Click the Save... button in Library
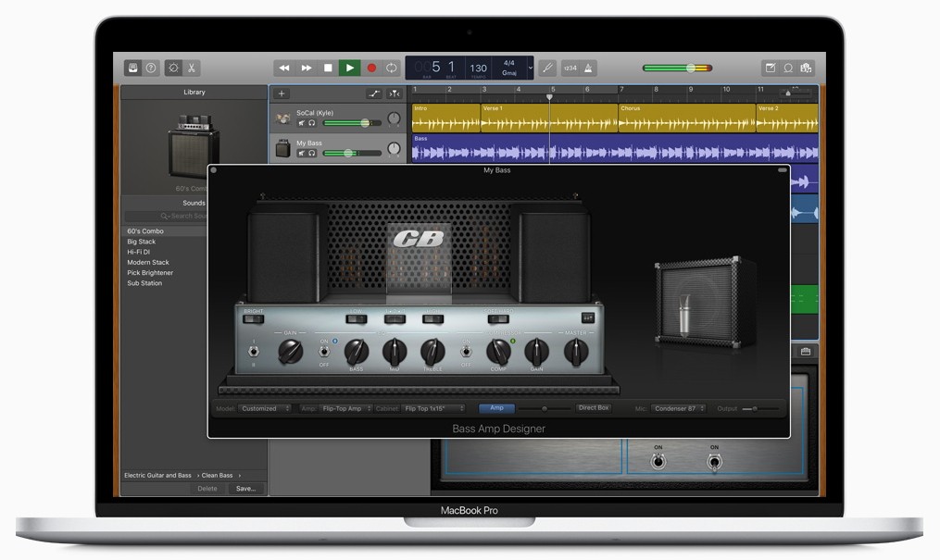 pyautogui.click(x=245, y=489)
